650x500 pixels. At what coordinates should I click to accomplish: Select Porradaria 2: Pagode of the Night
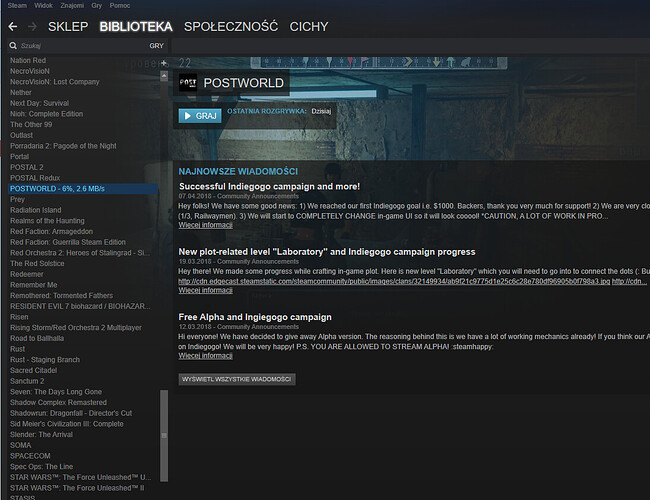(63, 146)
